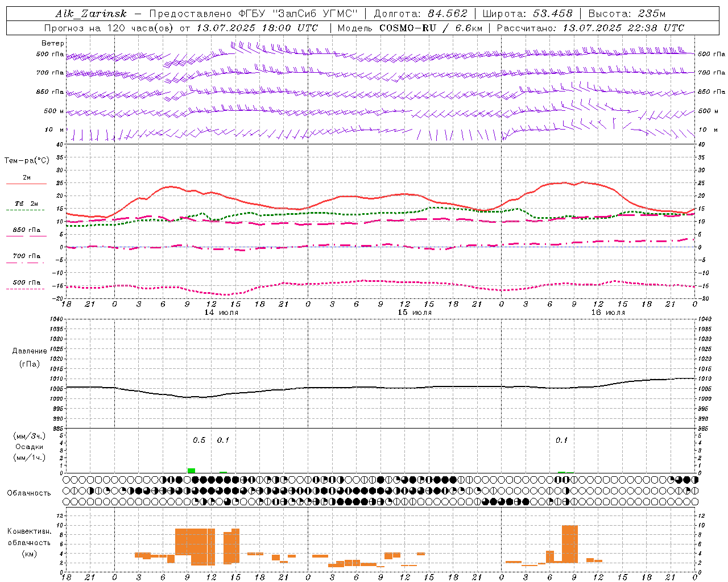This screenshot has height=582, width=728.
Task: Click the Ветер section label
Action: [x=53, y=43]
